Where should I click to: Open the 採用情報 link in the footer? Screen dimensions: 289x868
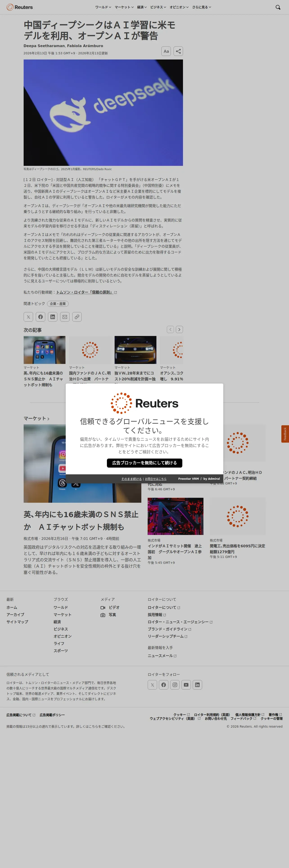[x=157, y=615]
